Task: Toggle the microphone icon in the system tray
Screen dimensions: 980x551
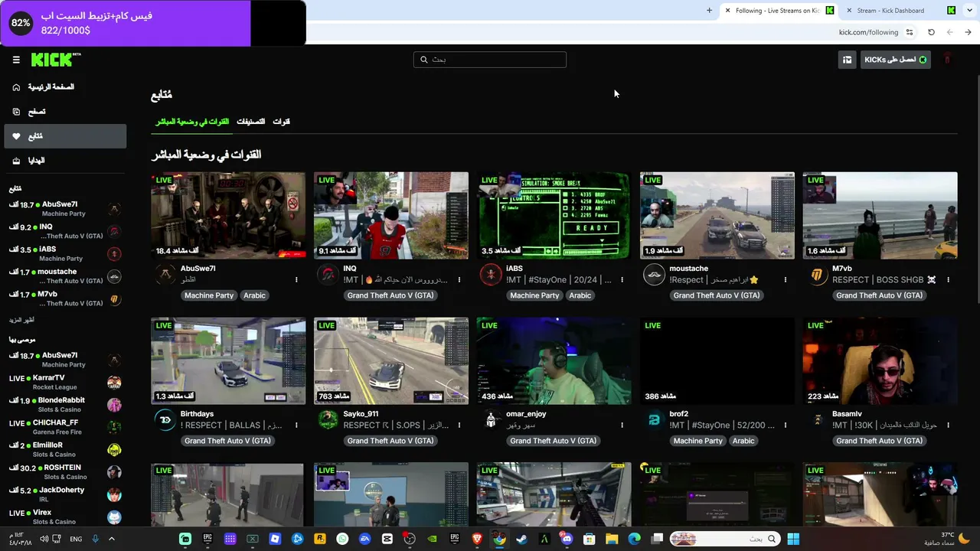Action: 95,539
